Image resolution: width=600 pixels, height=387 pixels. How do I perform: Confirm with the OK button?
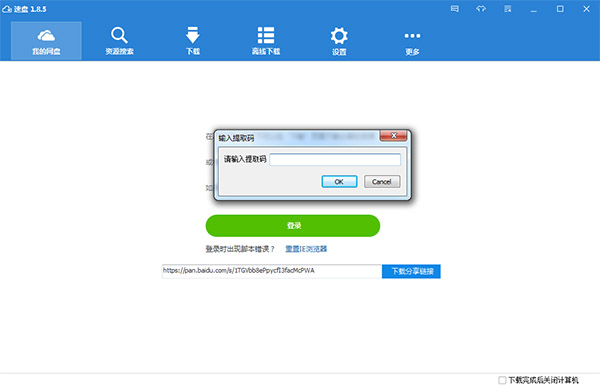point(339,182)
